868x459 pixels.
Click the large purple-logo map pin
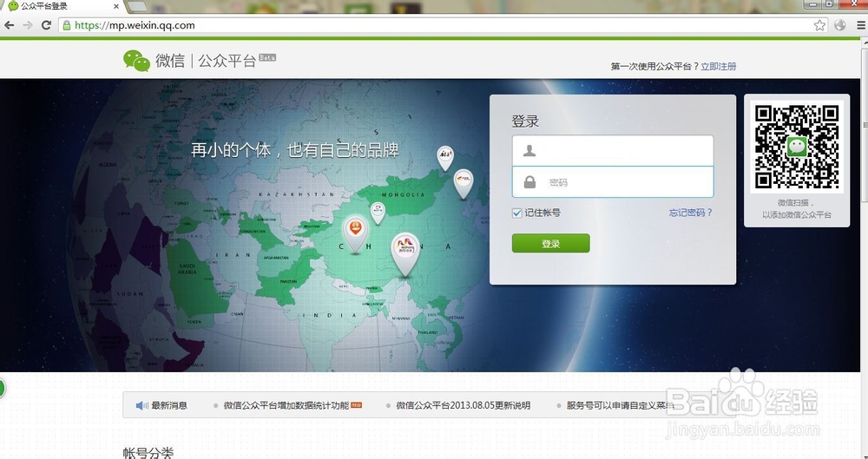point(405,254)
